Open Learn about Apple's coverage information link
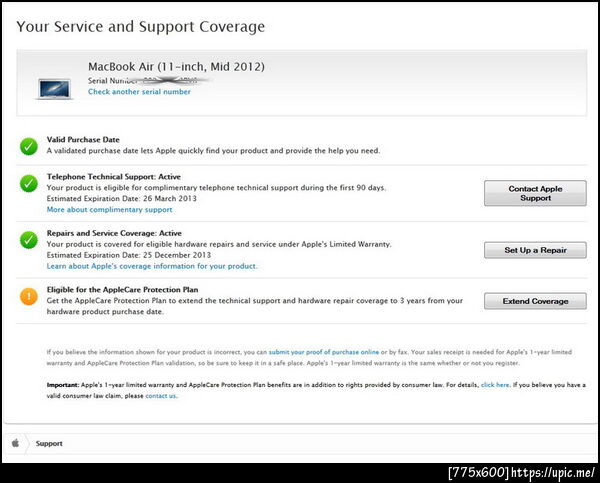 (x=152, y=266)
